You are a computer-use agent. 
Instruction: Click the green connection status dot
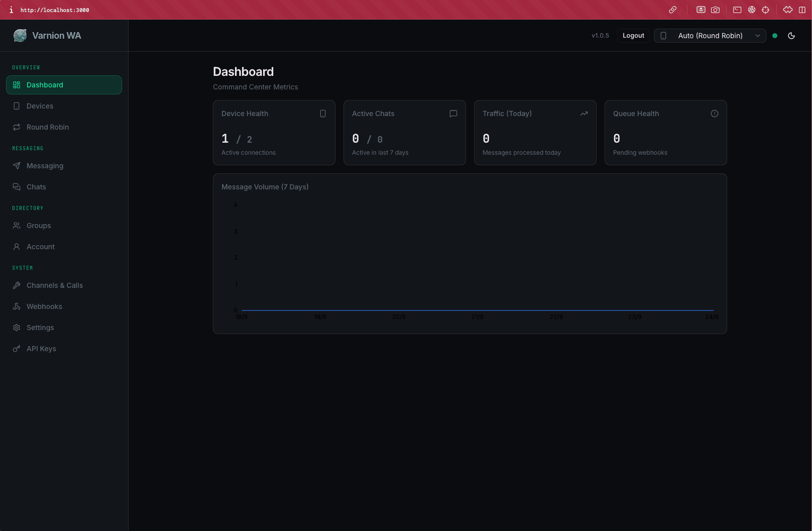pos(775,36)
